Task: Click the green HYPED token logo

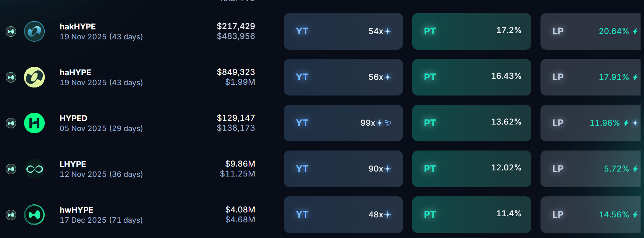Action: click(x=34, y=123)
